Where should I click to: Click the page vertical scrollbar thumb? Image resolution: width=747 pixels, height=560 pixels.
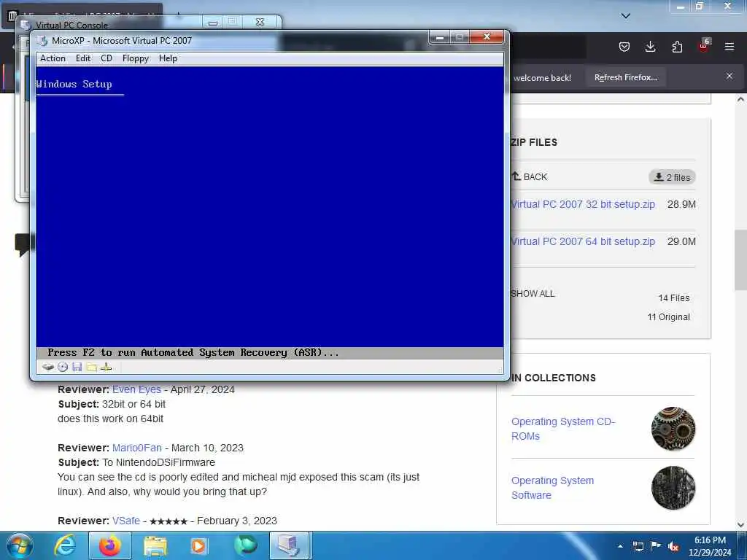coord(740,260)
